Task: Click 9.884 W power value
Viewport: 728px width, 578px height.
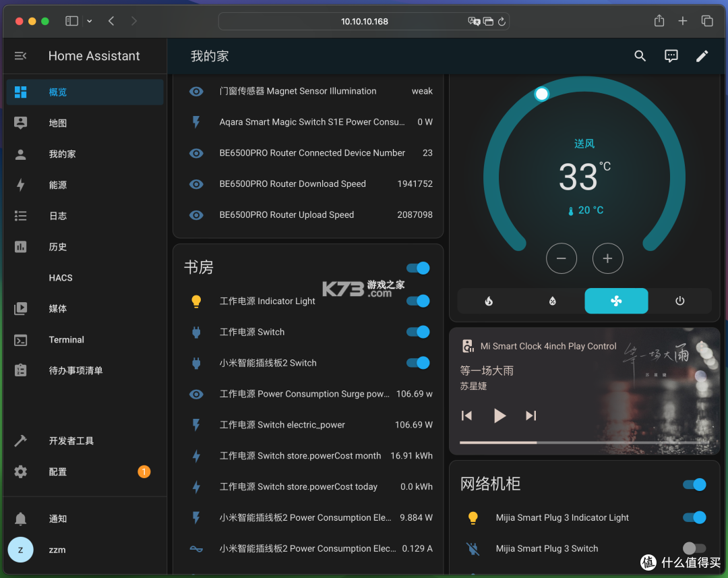Action: pos(416,517)
